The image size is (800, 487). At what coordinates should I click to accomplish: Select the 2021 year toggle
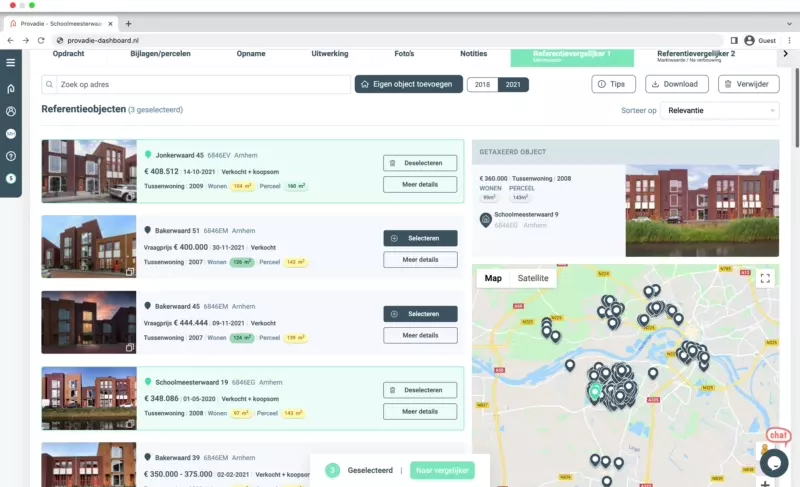[x=513, y=85]
